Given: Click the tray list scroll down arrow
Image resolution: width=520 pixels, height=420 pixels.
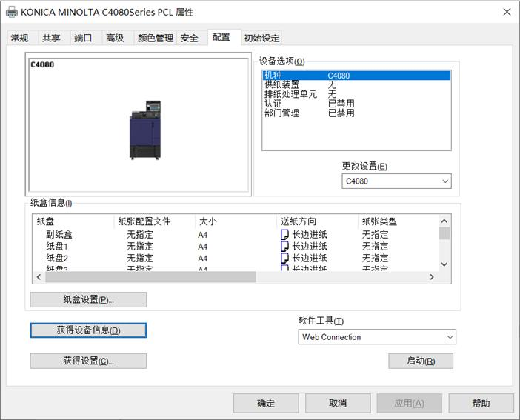Looking at the screenshot, I should [x=444, y=264].
